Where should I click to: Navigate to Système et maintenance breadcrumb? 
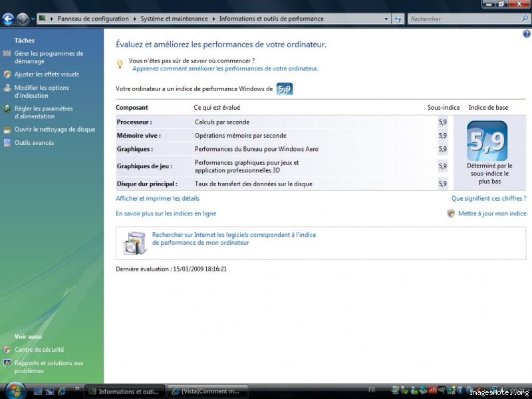(174, 19)
